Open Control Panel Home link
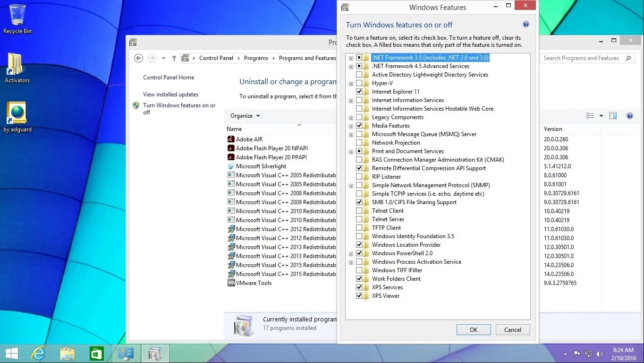This screenshot has height=363, width=644. pos(169,78)
